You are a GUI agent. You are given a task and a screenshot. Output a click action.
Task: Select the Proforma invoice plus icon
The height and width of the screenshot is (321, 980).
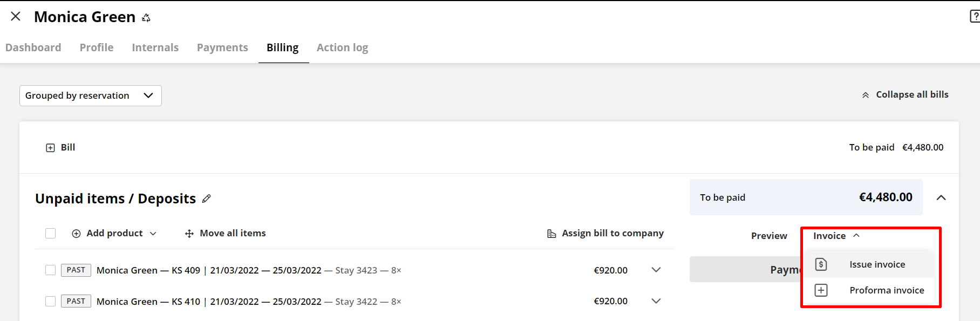821,290
